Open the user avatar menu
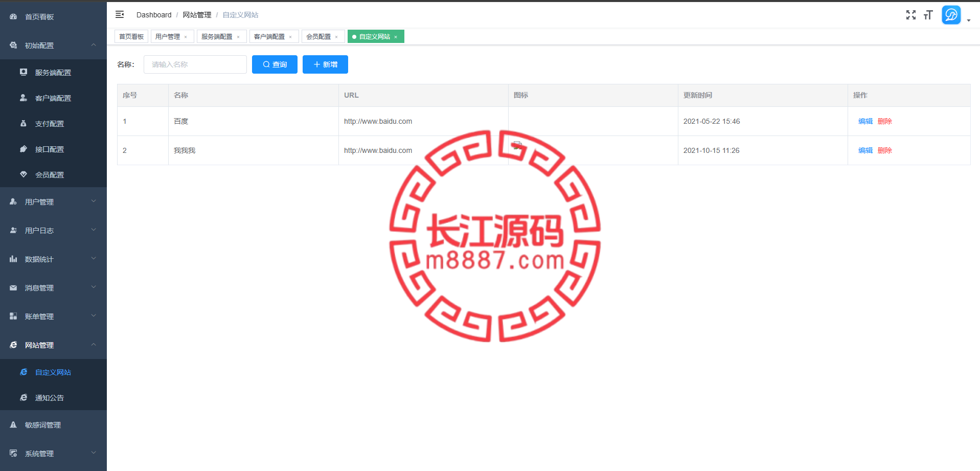Viewport: 980px width, 471px height. point(951,15)
